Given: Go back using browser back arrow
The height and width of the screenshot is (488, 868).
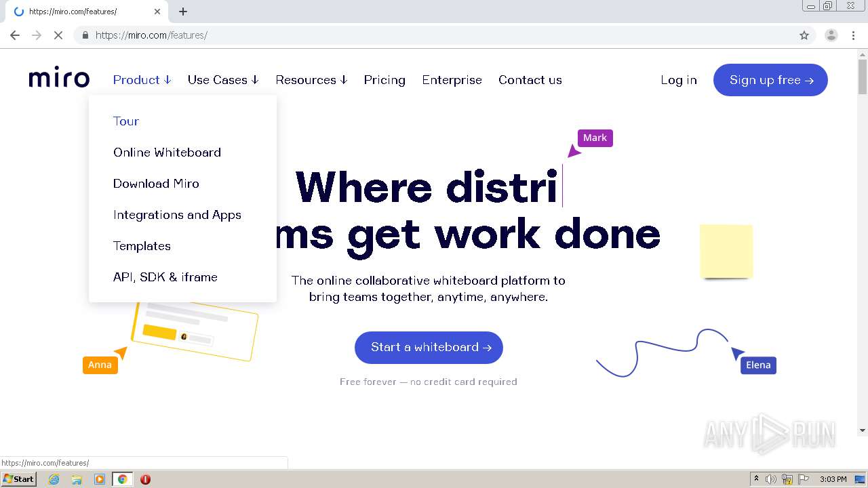Looking at the screenshot, I should 15,35.
